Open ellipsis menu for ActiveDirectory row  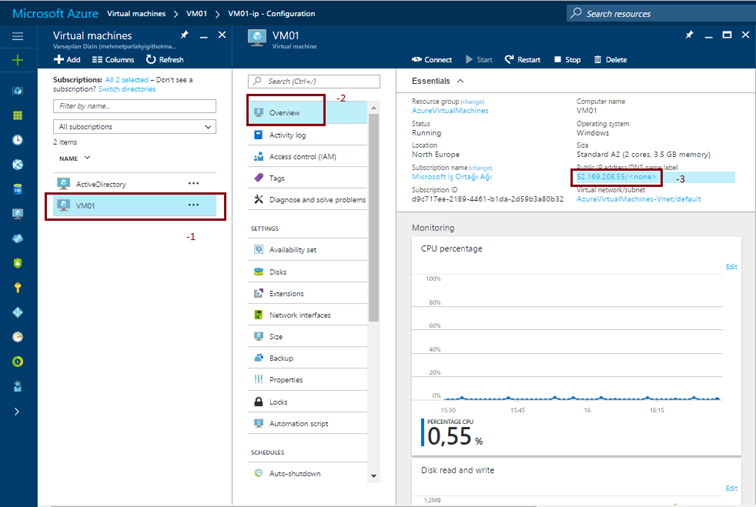pyautogui.click(x=193, y=183)
